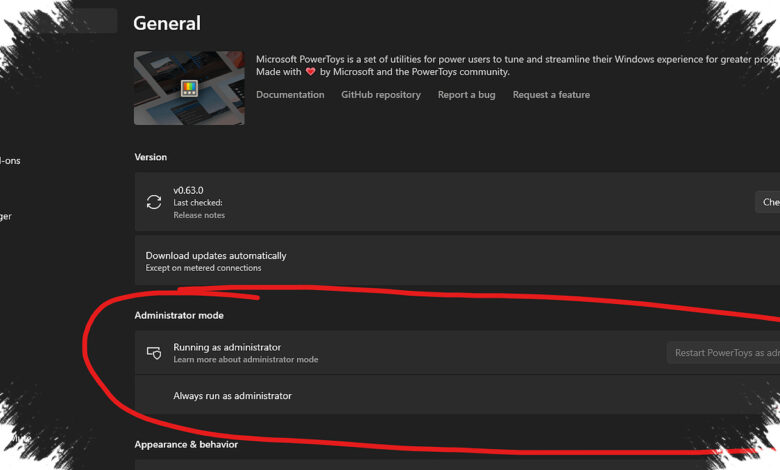Click the administrator shield icon
Viewport: 780px width, 470px height.
[154, 353]
